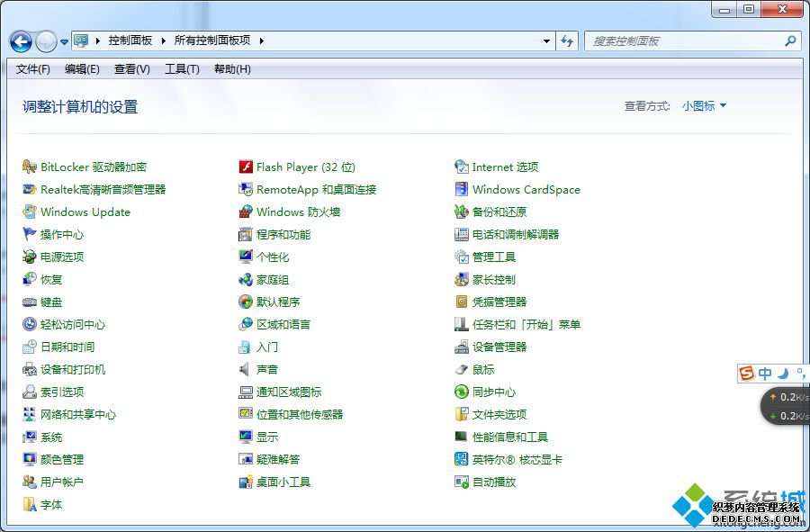
Task: Open 用户帐户 icon
Action: click(30, 482)
